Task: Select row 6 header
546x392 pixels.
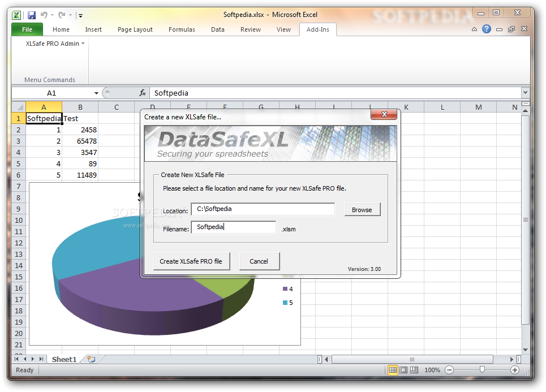Action: tap(19, 175)
